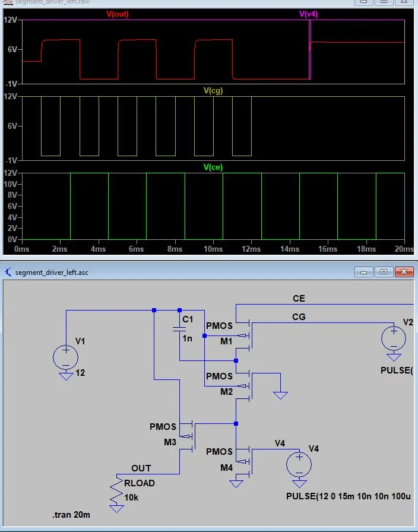Viewport: 418px width, 532px height.
Task: Select the PMOS model label beside M1
Action: pos(219,326)
